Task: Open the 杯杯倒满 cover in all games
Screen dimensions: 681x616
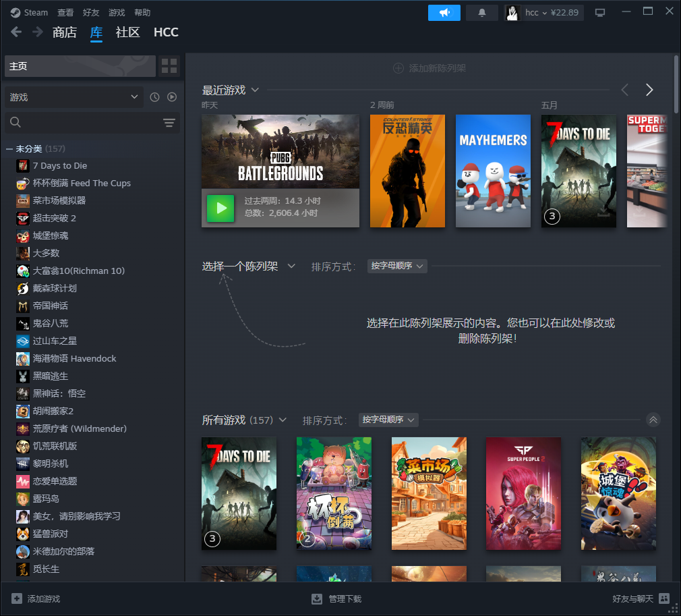Action: click(334, 493)
